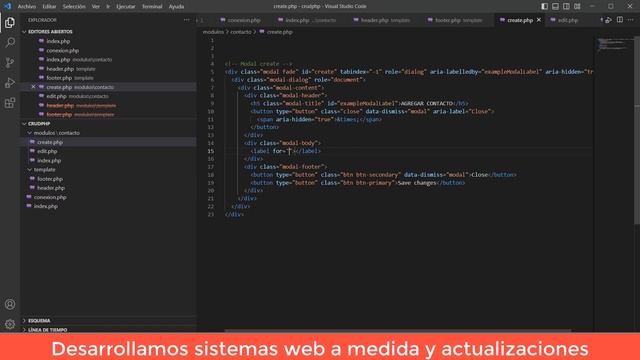
Task: Select index.php modulos\contacto in open editors
Action: click(x=108, y=60)
